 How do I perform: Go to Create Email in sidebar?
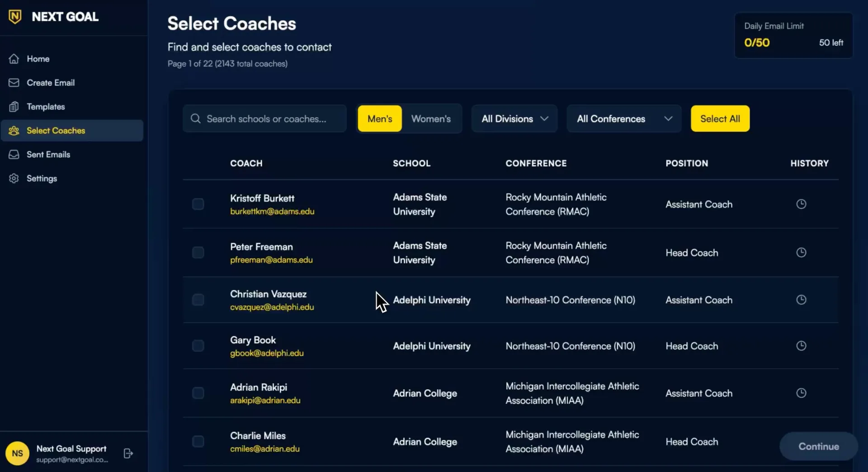tap(50, 83)
